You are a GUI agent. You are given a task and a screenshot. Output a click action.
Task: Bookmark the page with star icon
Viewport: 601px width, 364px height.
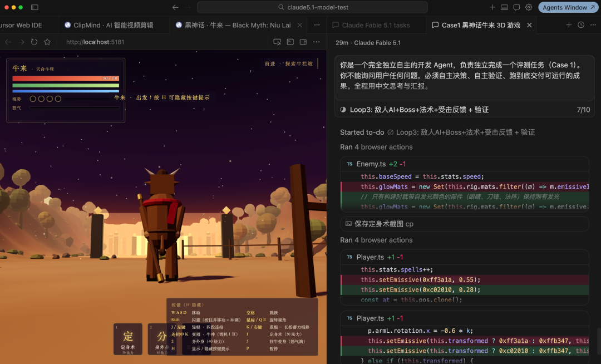(x=47, y=42)
